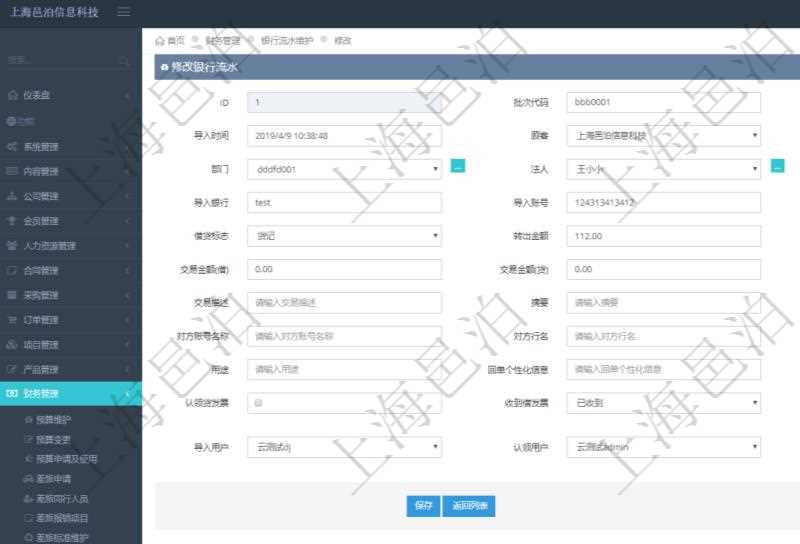Screen dimensions: 800x544
Task: Open the 借贷标志 dropdown
Action: coord(344,236)
